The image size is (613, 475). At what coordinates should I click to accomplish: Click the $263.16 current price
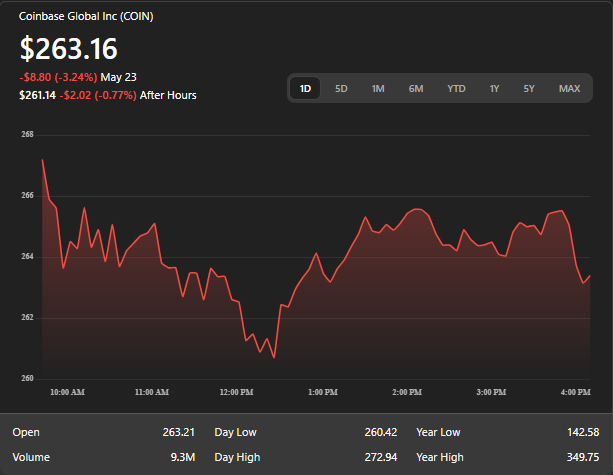68,48
